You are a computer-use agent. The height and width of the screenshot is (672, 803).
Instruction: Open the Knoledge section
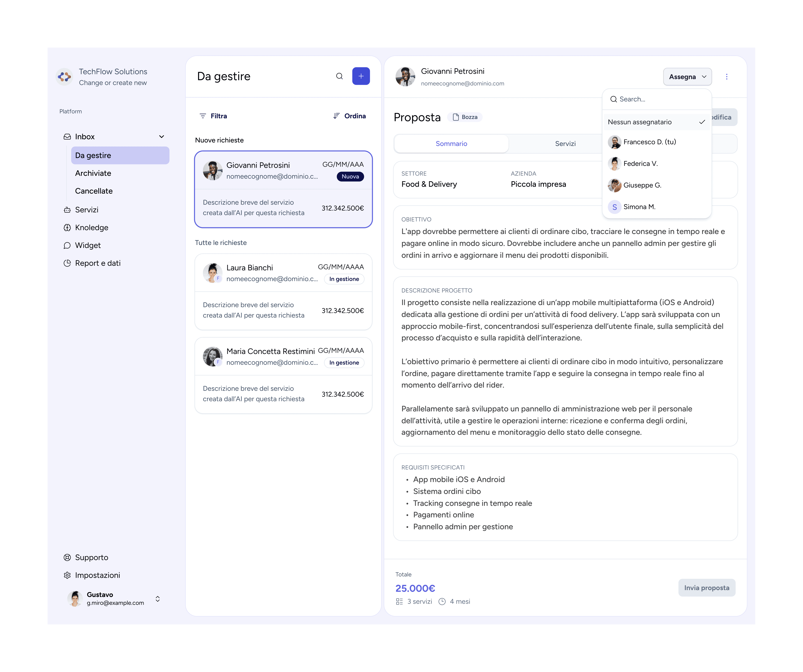pyautogui.click(x=91, y=228)
